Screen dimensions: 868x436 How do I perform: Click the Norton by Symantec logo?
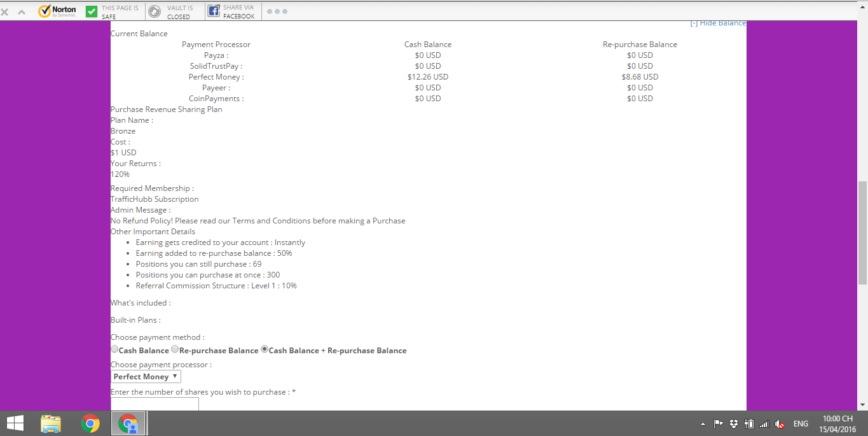pyautogui.click(x=57, y=11)
